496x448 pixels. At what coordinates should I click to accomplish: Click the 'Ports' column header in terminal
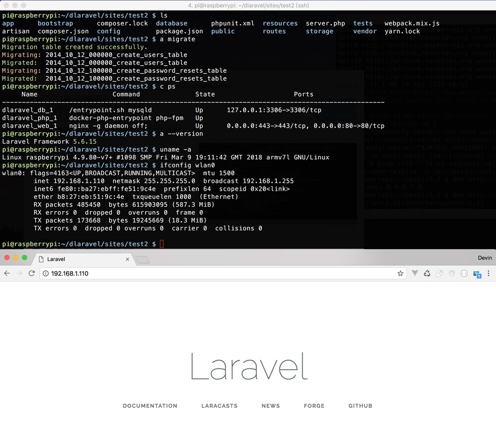[x=303, y=94]
